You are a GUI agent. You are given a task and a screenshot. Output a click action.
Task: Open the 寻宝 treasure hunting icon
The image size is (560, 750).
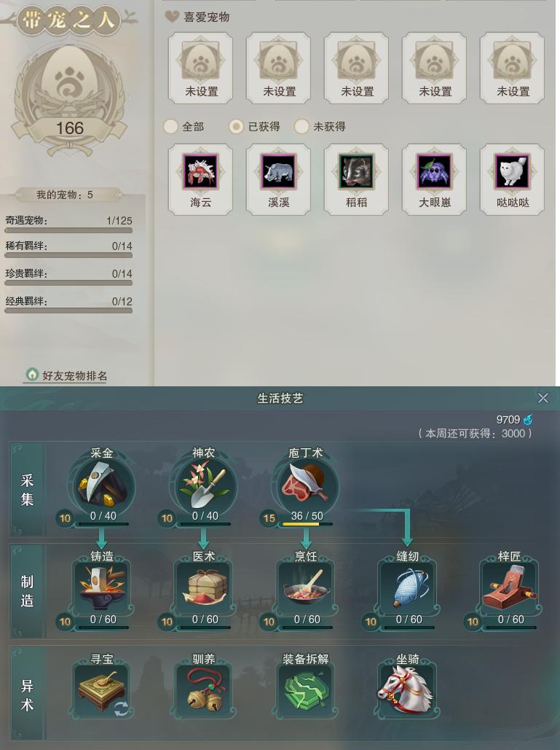[x=102, y=690]
